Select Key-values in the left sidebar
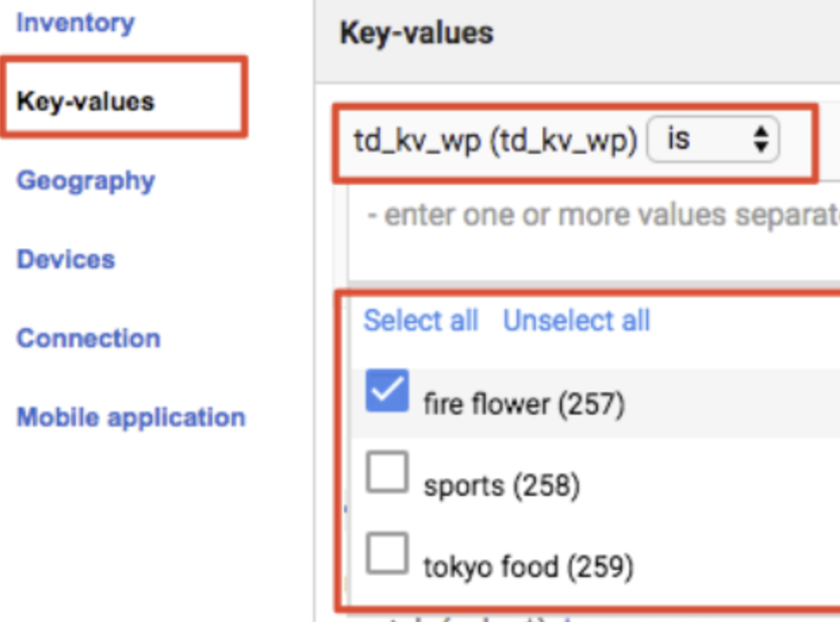This screenshot has height=622, width=840. 86,101
